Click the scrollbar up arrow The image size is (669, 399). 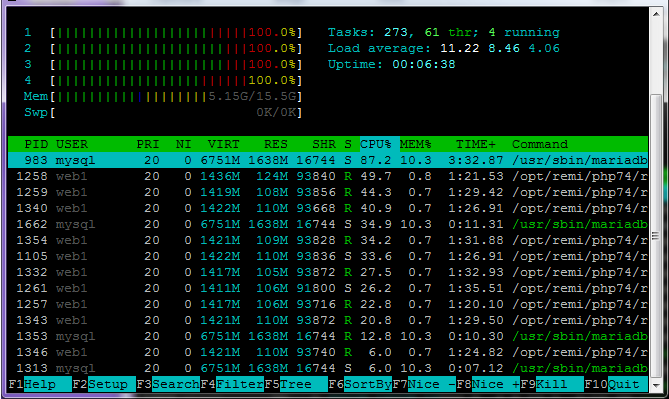coord(656,14)
